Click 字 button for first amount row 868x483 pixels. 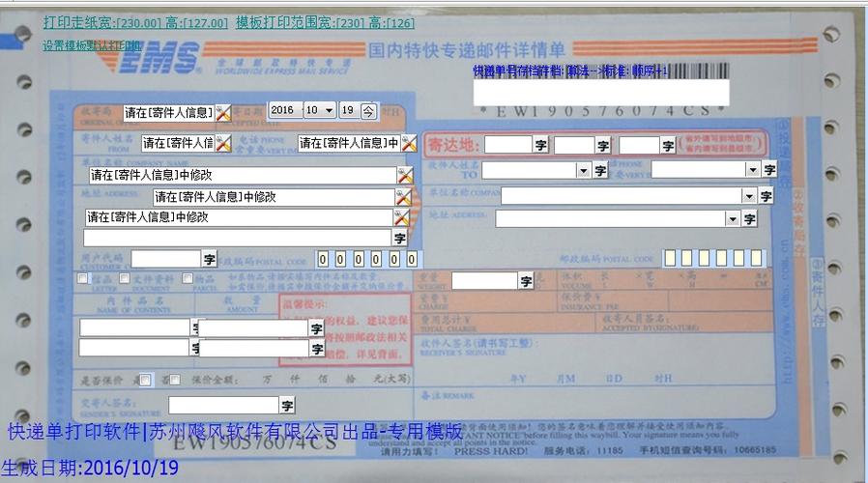pos(316,328)
